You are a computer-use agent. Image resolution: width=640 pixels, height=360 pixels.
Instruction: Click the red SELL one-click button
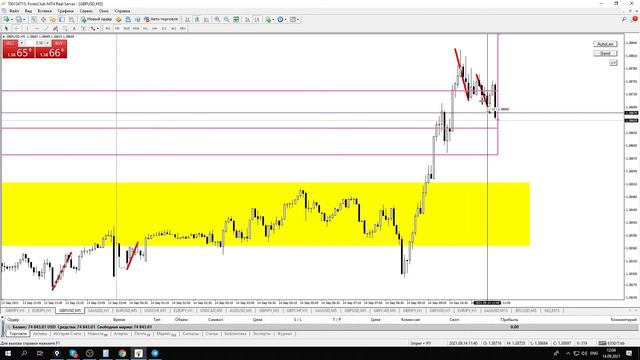[18, 49]
